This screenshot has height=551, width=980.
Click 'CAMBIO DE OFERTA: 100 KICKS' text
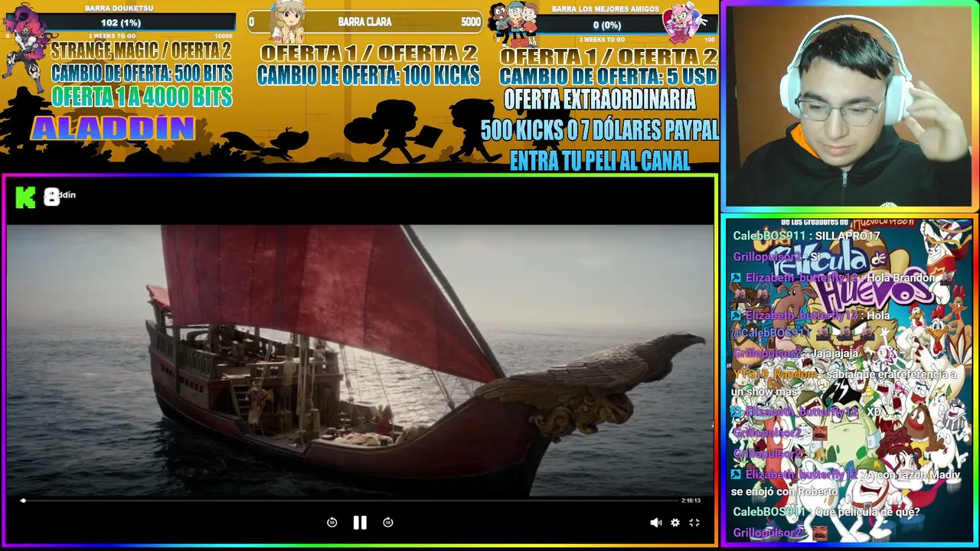pyautogui.click(x=368, y=75)
